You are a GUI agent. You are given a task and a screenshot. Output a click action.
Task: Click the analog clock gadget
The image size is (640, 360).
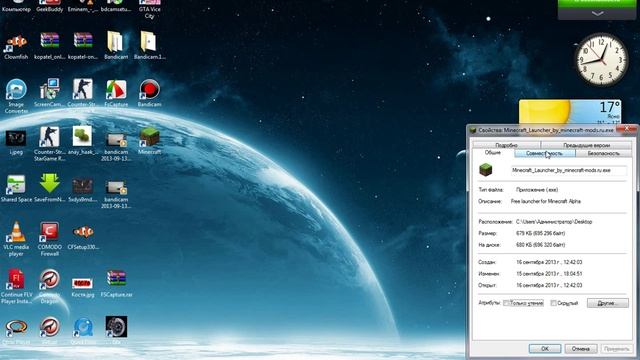pyautogui.click(x=601, y=60)
